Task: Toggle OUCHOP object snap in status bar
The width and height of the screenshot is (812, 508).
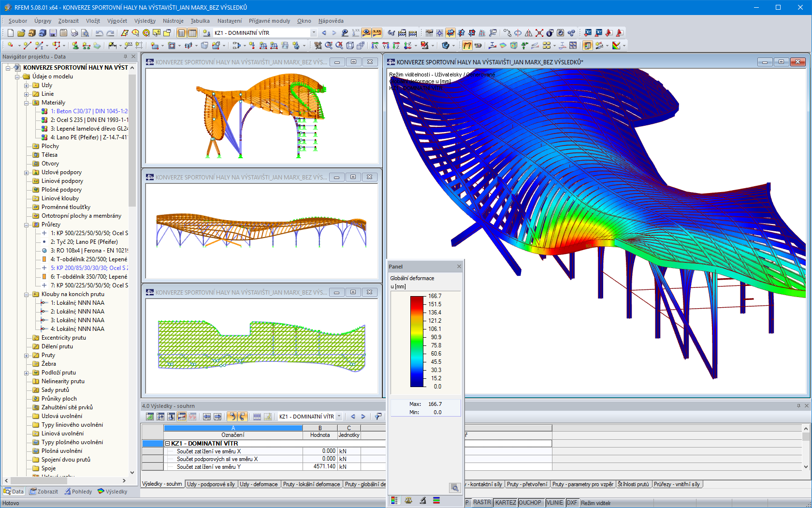Action: 530,503
